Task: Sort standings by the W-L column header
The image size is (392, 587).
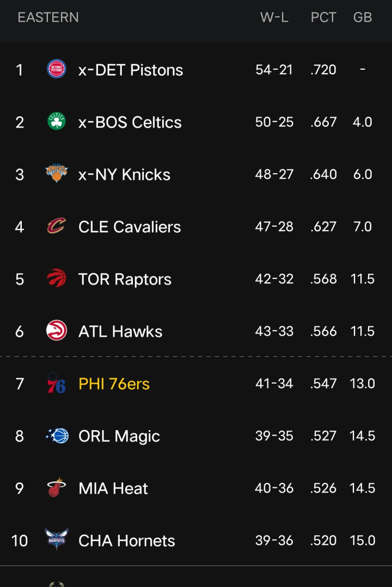Action: click(x=274, y=17)
